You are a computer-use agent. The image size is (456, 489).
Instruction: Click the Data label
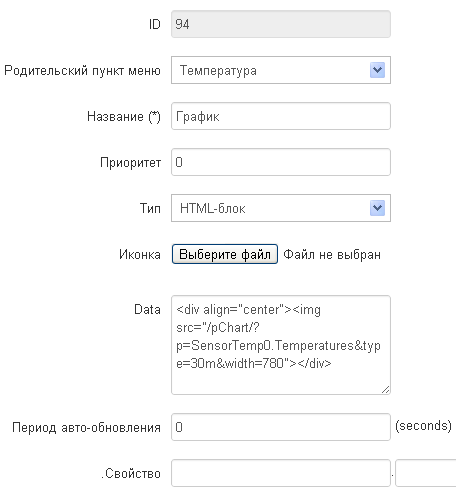(x=147, y=309)
